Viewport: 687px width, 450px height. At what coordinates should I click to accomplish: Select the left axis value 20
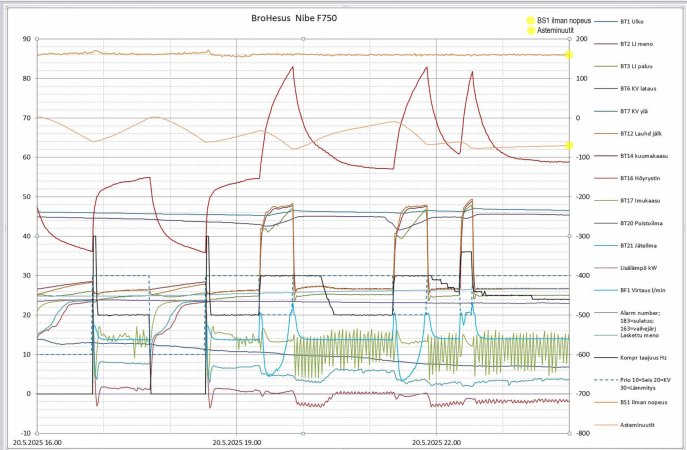[27, 315]
